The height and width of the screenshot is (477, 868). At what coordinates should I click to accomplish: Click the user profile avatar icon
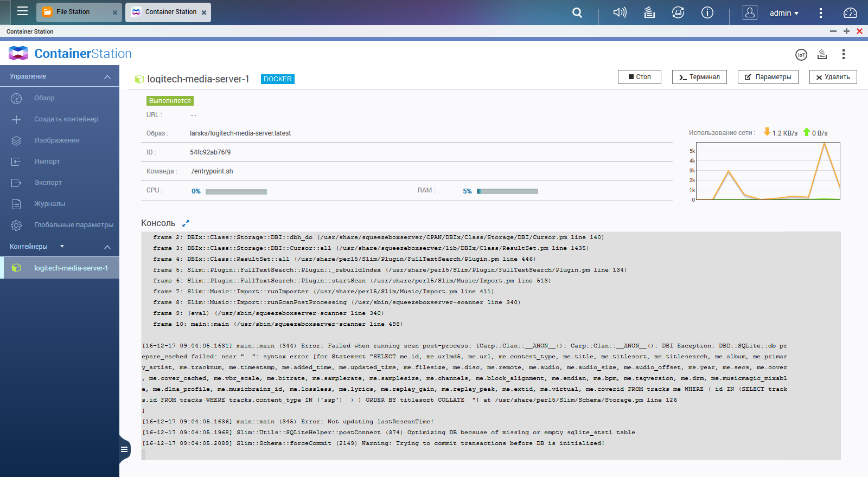[750, 12]
